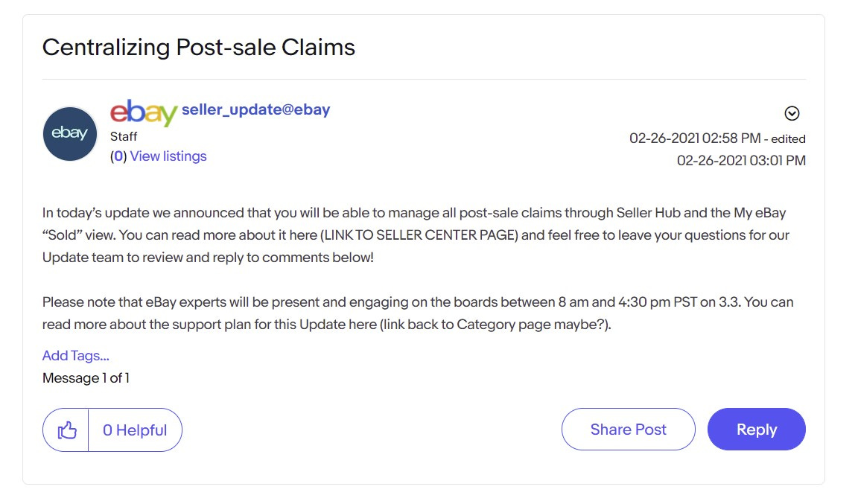
Task: Click the (0) feedback score number
Action: 118,156
